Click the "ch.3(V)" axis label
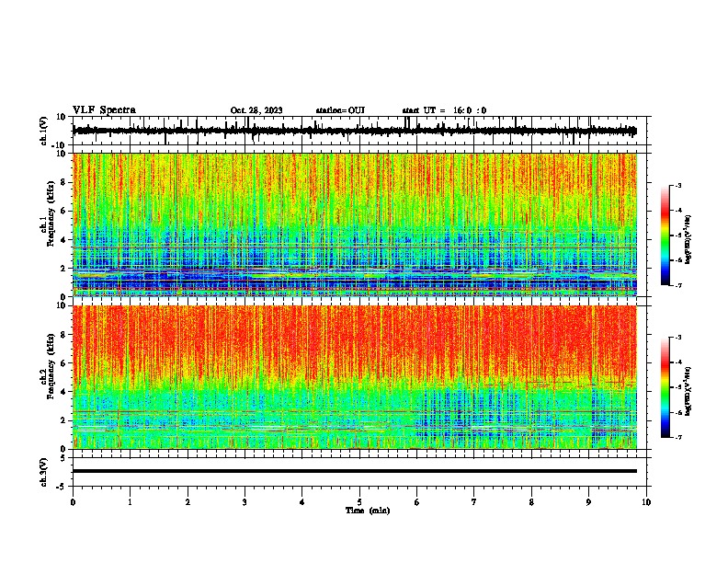 pos(44,472)
